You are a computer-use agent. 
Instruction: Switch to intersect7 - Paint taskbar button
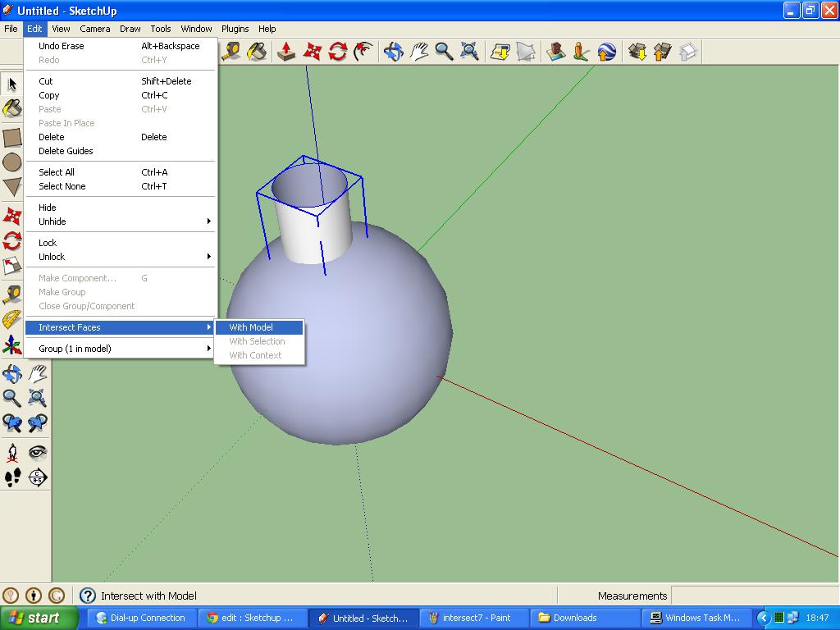pos(473,618)
